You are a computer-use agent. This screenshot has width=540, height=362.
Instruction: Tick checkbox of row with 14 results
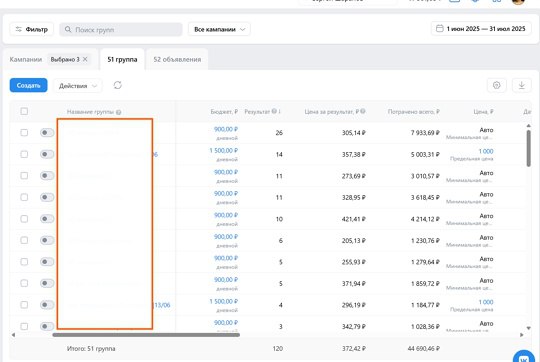pos(24,154)
